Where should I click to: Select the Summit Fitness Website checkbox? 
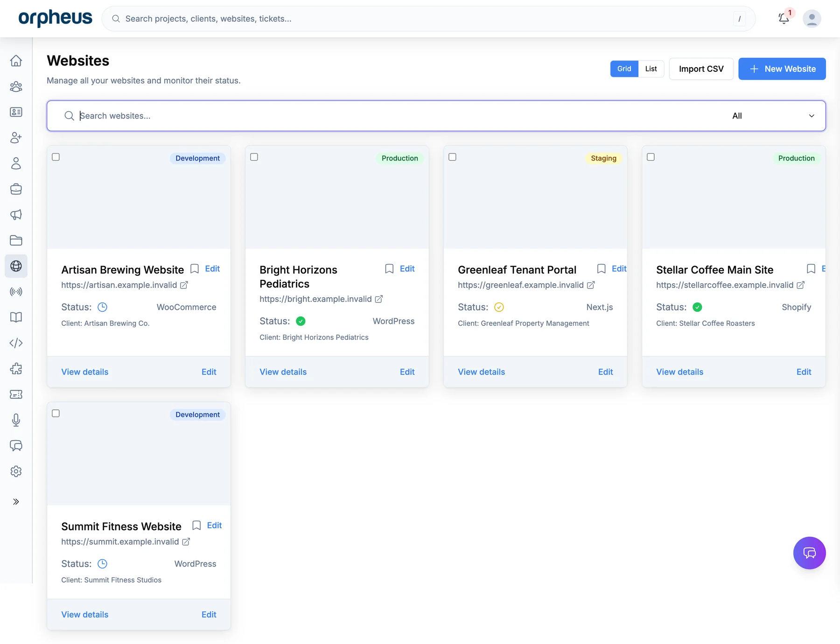[56, 413]
